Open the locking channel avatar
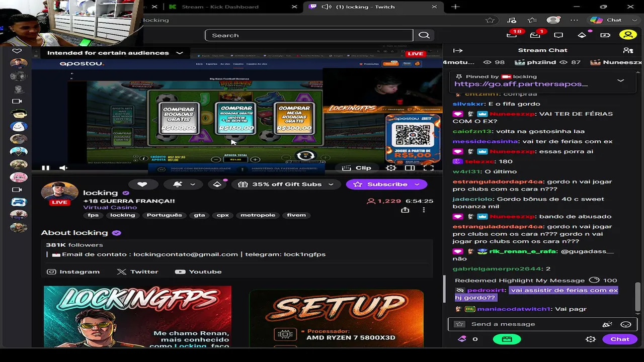Screen dimensions: 644x362 [59, 193]
